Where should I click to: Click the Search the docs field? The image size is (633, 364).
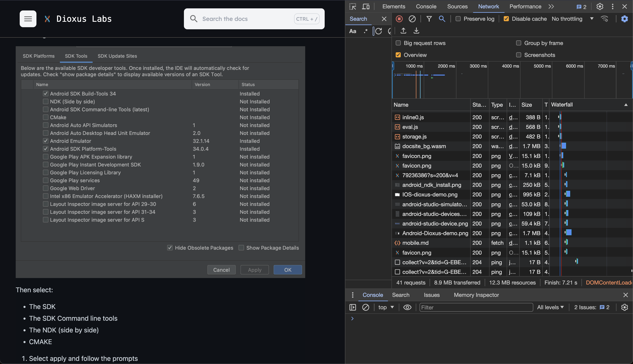pyautogui.click(x=254, y=19)
